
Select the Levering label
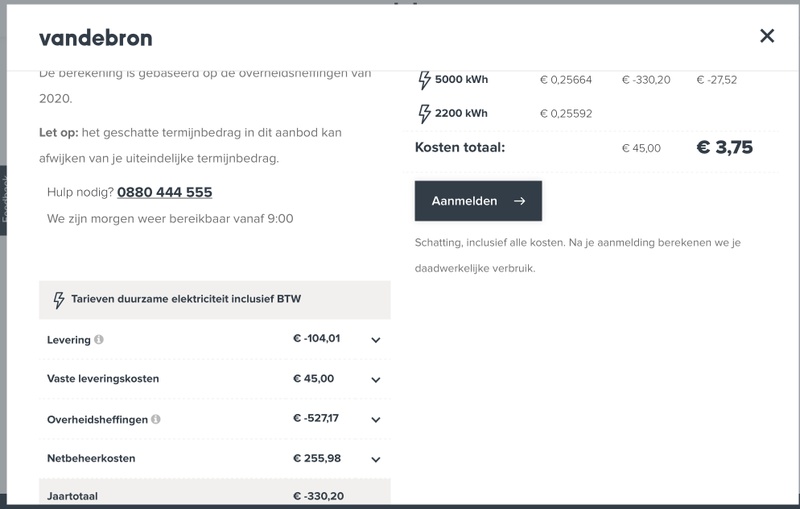68,340
